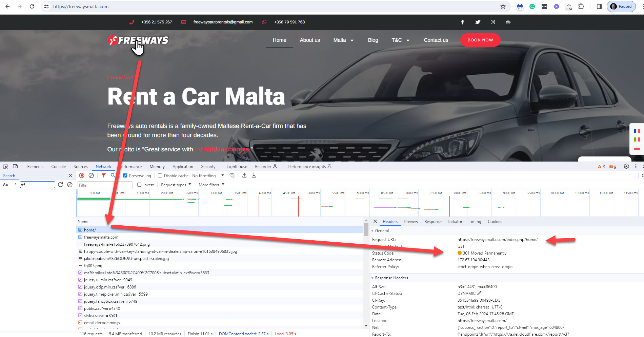Click the import HAR upload arrow icon
The image size is (644, 337).
pyautogui.click(x=244, y=175)
